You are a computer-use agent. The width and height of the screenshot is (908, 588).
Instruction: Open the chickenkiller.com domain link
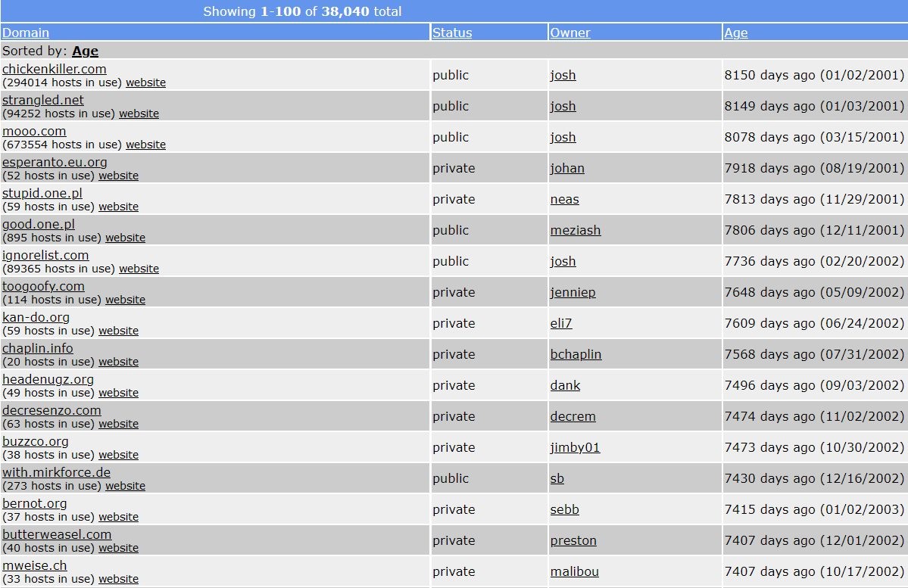point(55,69)
